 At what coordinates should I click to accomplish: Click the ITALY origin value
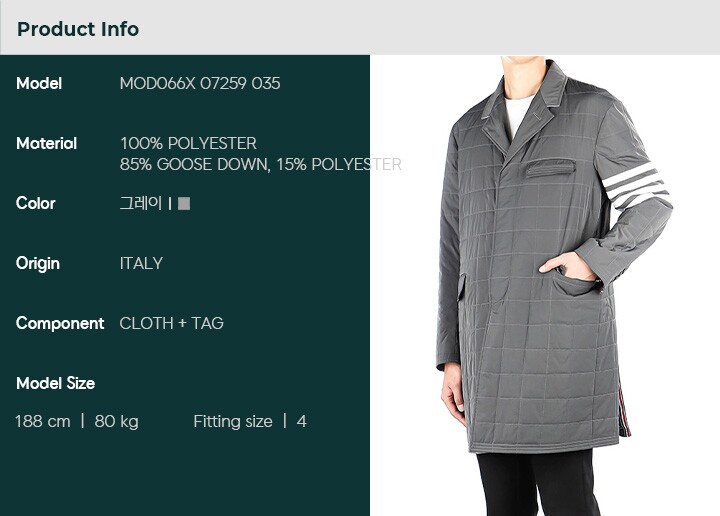click(141, 264)
